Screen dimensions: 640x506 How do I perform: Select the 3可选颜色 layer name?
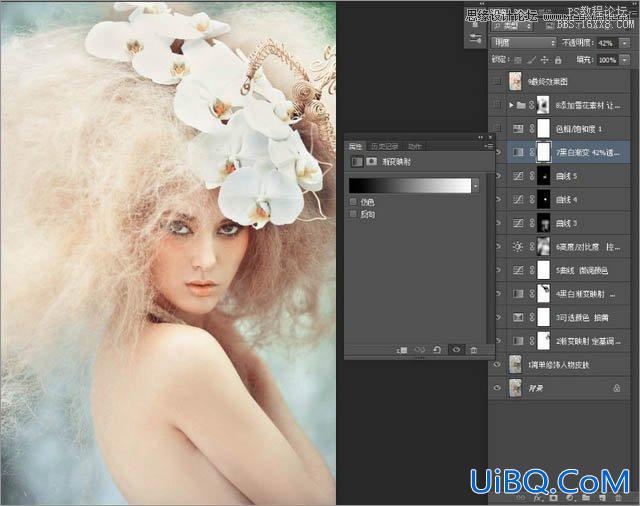tap(582, 317)
